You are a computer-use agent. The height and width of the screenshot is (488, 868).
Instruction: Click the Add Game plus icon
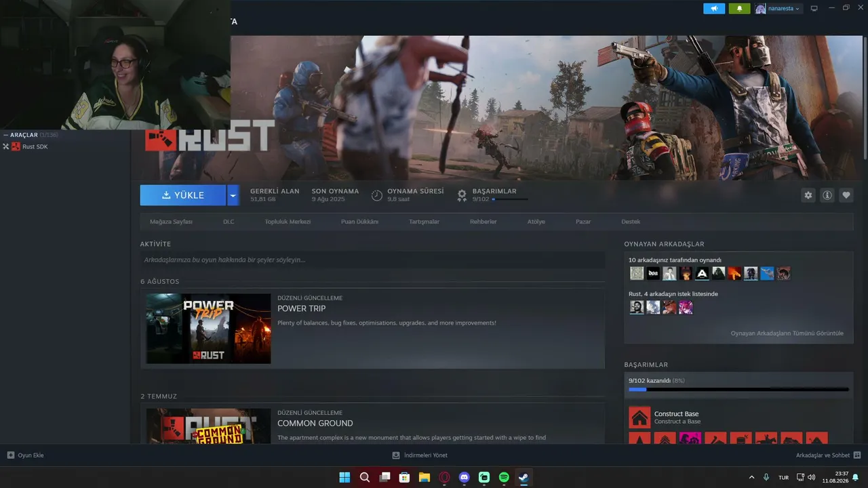click(10, 455)
